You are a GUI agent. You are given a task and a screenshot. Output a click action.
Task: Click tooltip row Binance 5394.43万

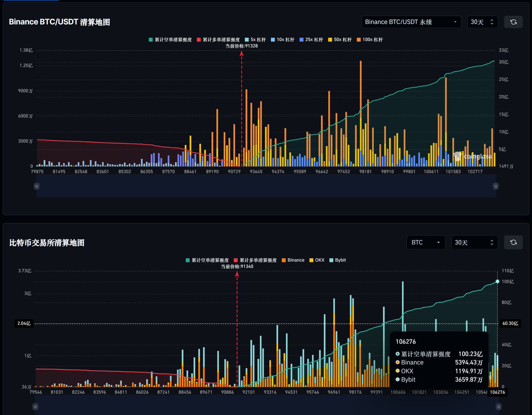click(439, 362)
